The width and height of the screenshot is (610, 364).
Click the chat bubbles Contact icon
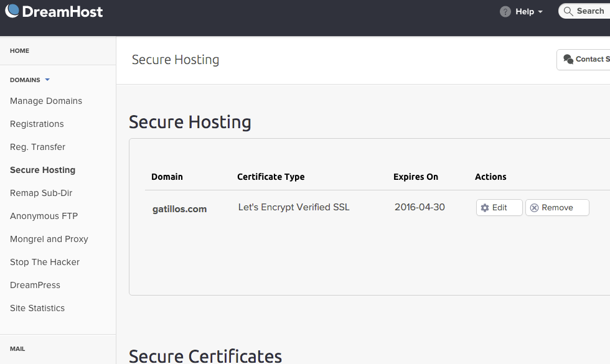click(568, 59)
